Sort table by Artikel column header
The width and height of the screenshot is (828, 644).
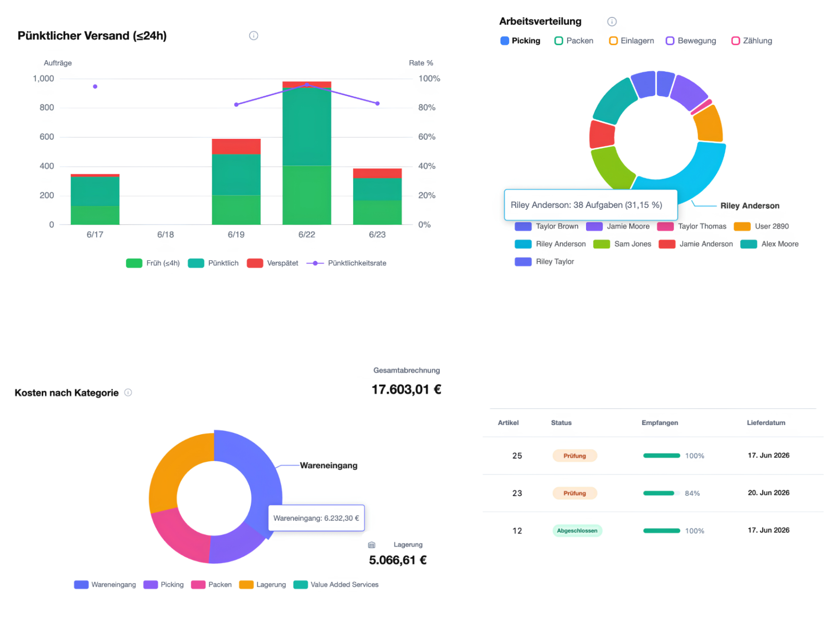click(x=508, y=423)
